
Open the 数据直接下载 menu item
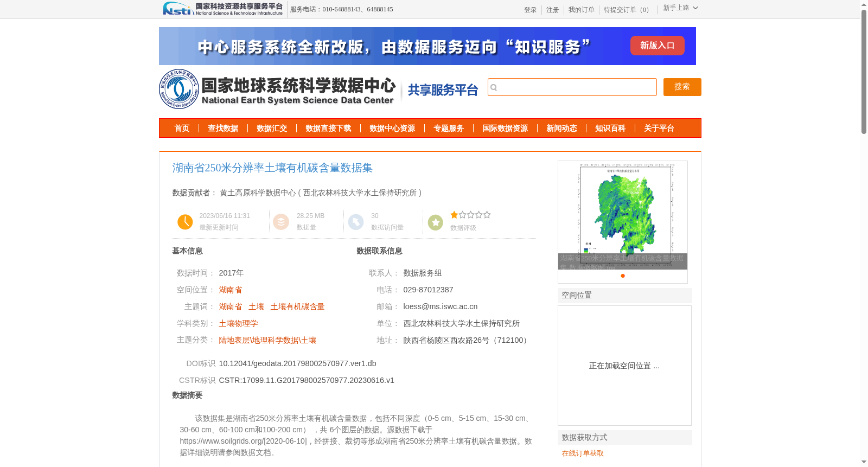click(328, 129)
